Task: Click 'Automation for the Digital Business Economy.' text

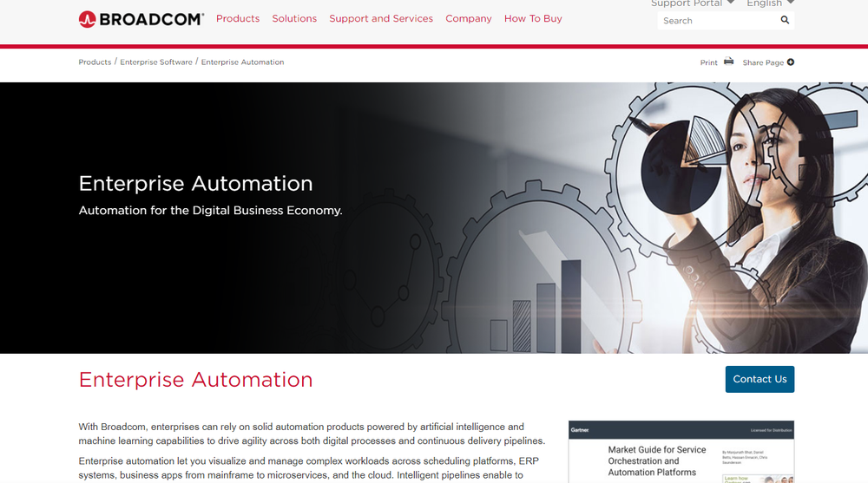Action: [x=210, y=210]
